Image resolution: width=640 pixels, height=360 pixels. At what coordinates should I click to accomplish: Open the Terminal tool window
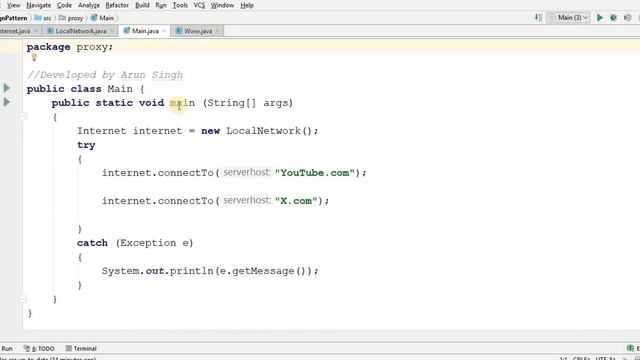(81, 349)
